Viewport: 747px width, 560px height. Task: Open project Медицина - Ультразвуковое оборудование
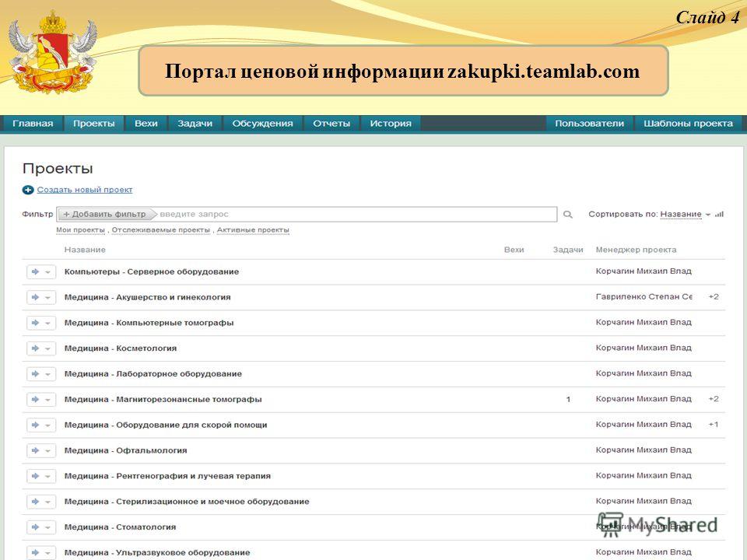click(157, 553)
